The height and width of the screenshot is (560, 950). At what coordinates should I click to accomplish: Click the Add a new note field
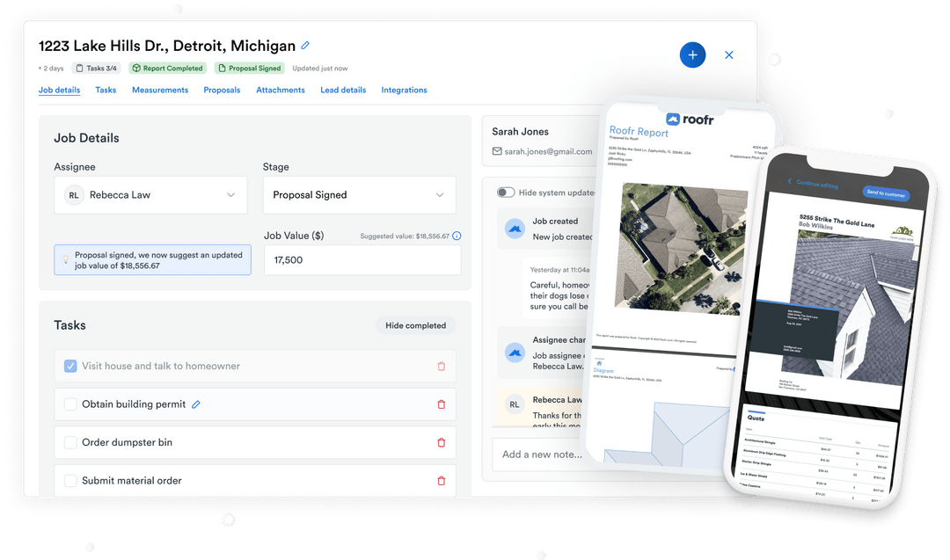(x=539, y=455)
